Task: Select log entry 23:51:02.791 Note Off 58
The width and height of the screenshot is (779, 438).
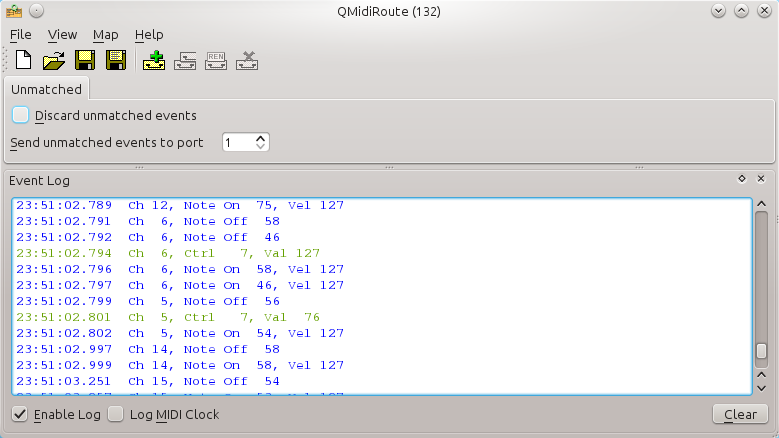Action: pos(148,221)
